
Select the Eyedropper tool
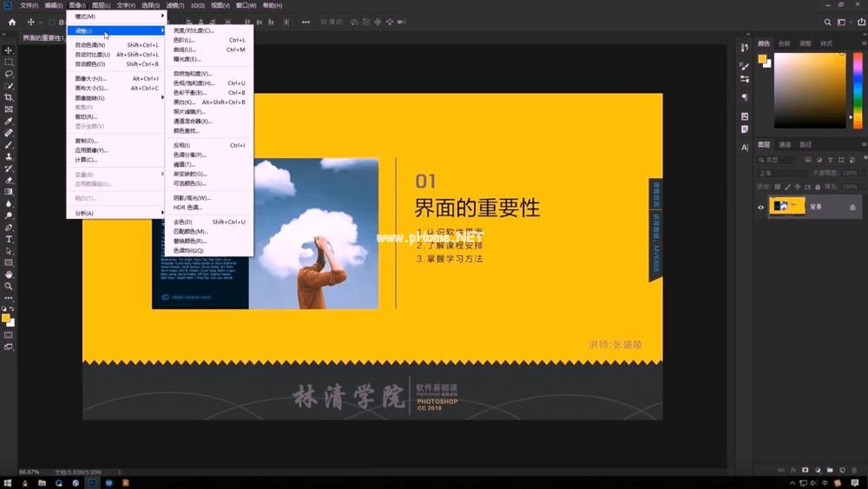coord(9,122)
